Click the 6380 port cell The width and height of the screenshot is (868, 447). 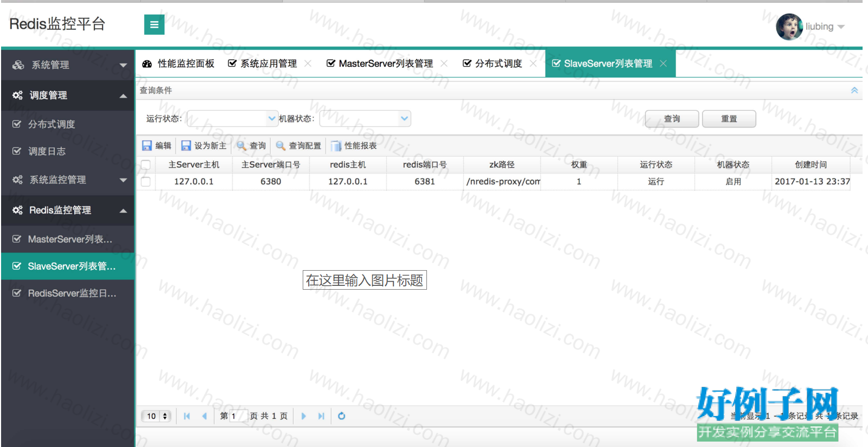pos(271,181)
